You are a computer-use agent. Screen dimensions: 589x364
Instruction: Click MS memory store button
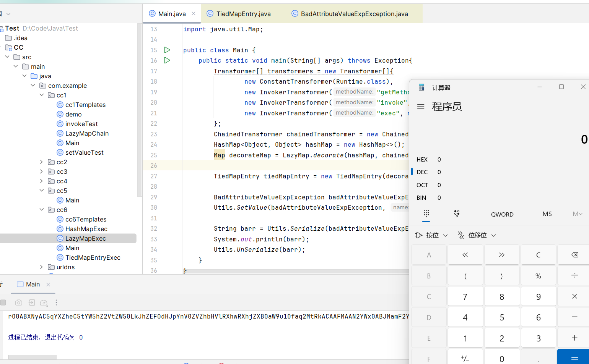pos(547,214)
